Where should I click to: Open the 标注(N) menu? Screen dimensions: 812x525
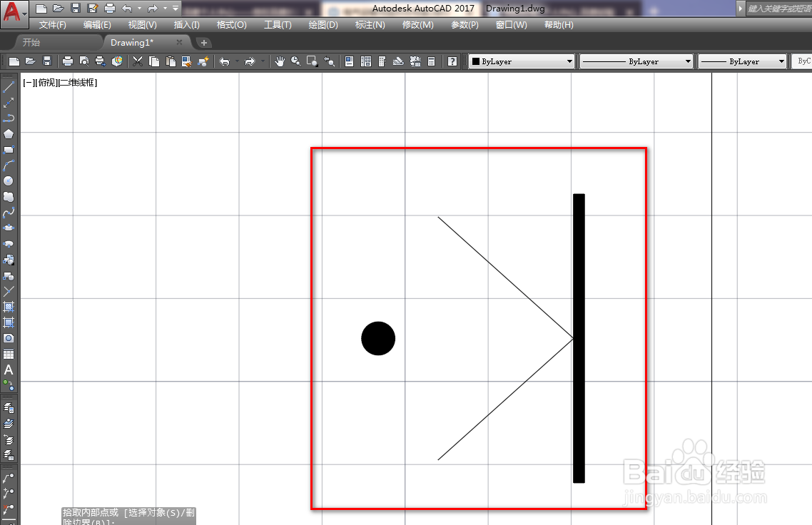tap(370, 25)
